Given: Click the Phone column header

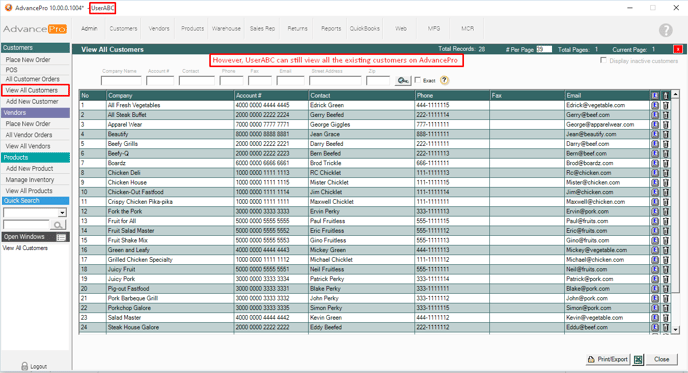Looking at the screenshot, I should pyautogui.click(x=452, y=95).
